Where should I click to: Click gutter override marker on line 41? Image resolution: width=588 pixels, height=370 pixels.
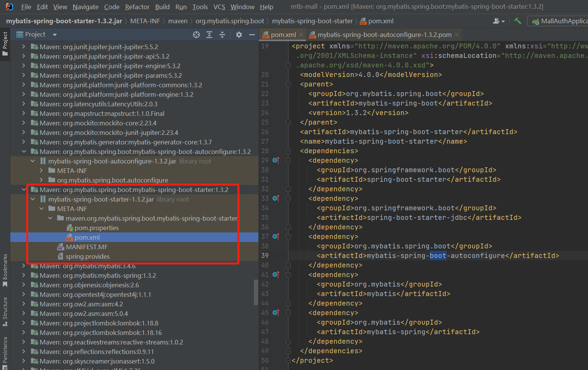(x=276, y=275)
